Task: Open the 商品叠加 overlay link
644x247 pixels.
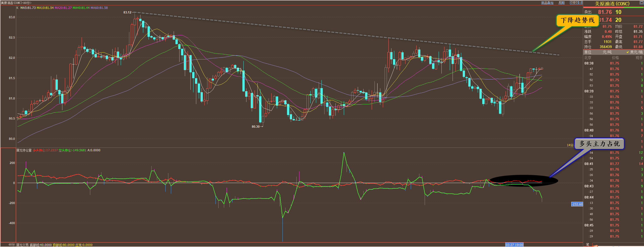Action: tap(547, 3)
